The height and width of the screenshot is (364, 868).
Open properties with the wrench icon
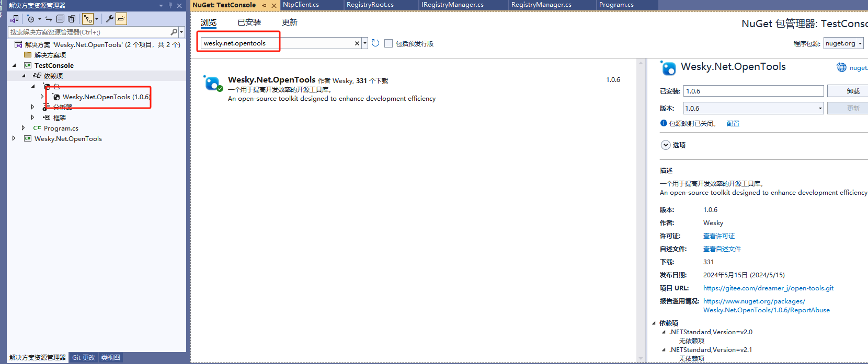click(110, 19)
